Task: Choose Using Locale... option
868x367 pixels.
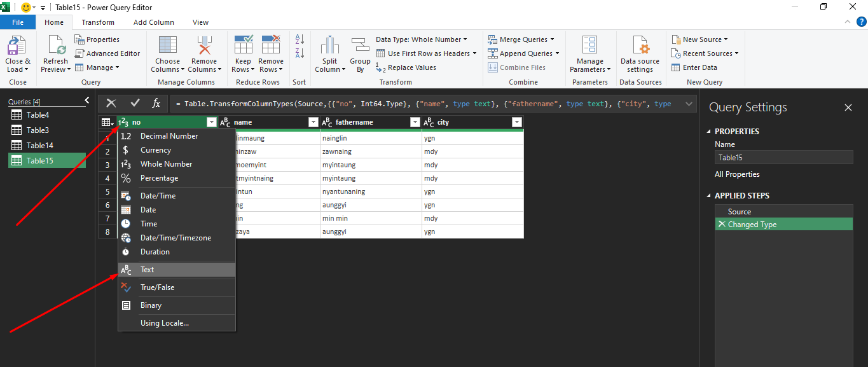Action: [x=177, y=323]
